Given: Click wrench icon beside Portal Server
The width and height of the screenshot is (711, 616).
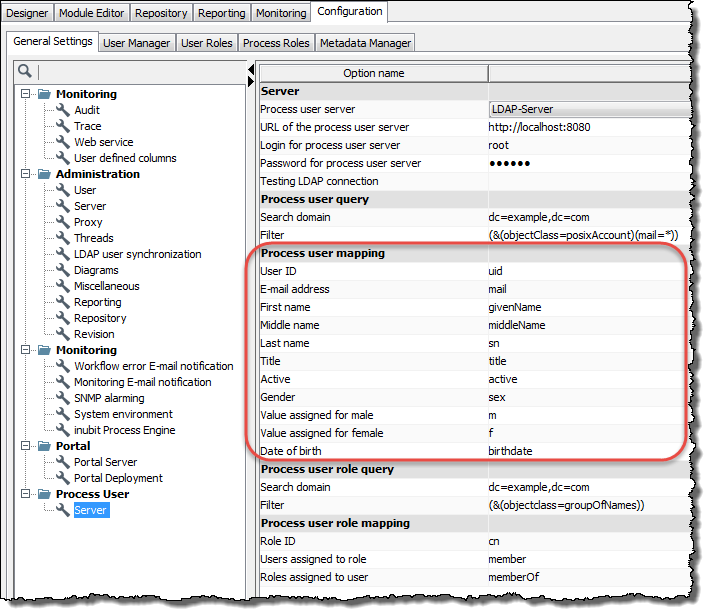Looking at the screenshot, I should click(63, 462).
